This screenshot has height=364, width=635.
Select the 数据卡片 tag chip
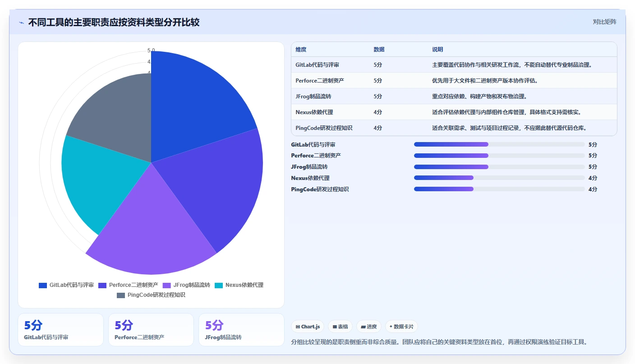tap(401, 327)
